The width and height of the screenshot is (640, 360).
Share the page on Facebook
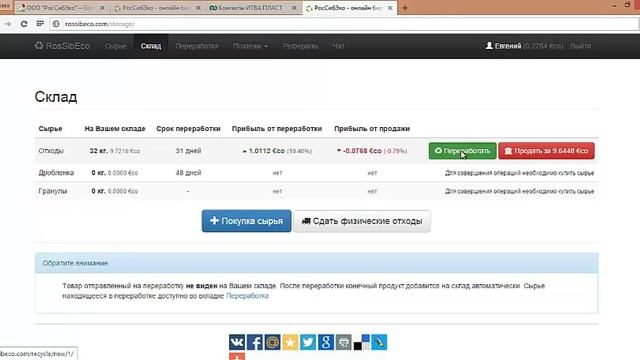[x=255, y=342]
